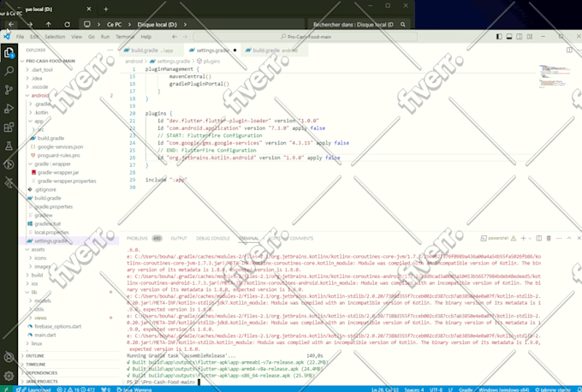Screen dimensions: 582x392
Task: Open the Run and Debug view
Action: pos(9,109)
